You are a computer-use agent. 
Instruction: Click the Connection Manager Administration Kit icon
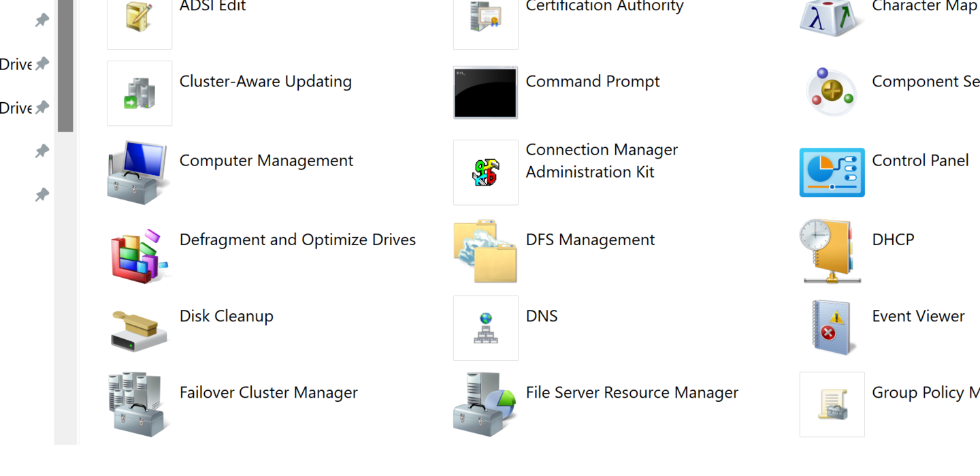click(x=485, y=173)
